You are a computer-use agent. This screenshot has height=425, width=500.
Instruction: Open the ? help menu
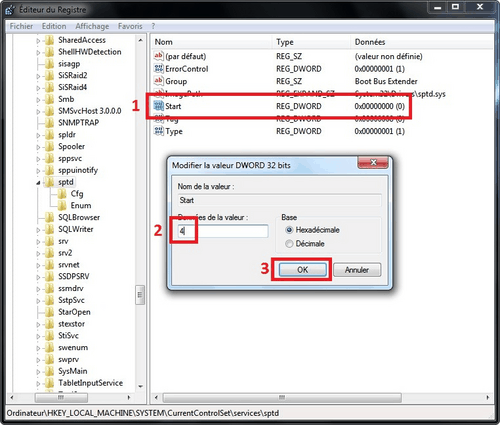[153, 26]
